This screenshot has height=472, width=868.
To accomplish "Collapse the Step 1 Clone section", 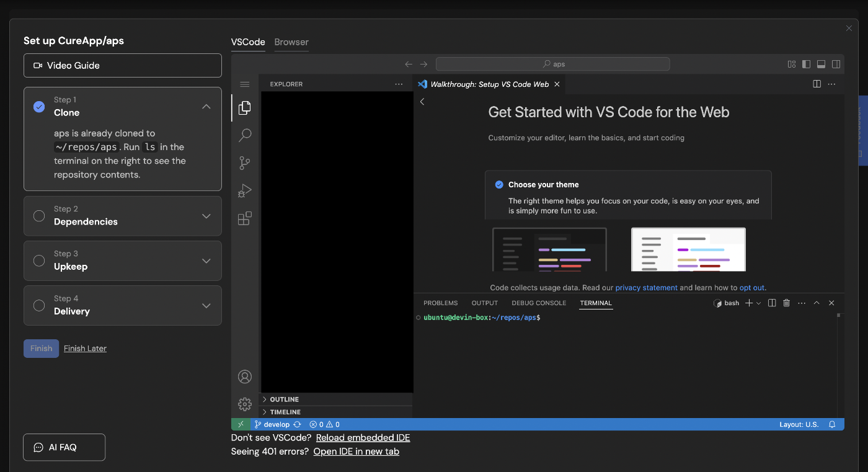I will coord(206,107).
